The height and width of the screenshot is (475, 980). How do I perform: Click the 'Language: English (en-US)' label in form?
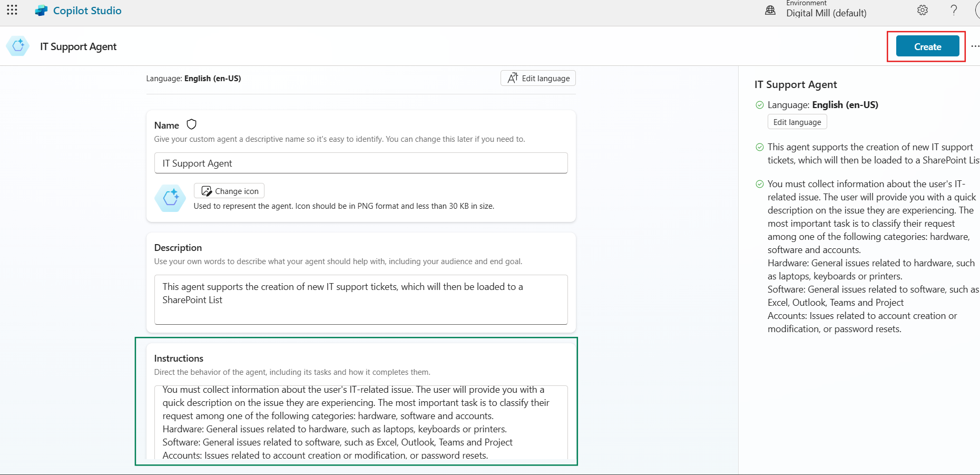coord(193,78)
